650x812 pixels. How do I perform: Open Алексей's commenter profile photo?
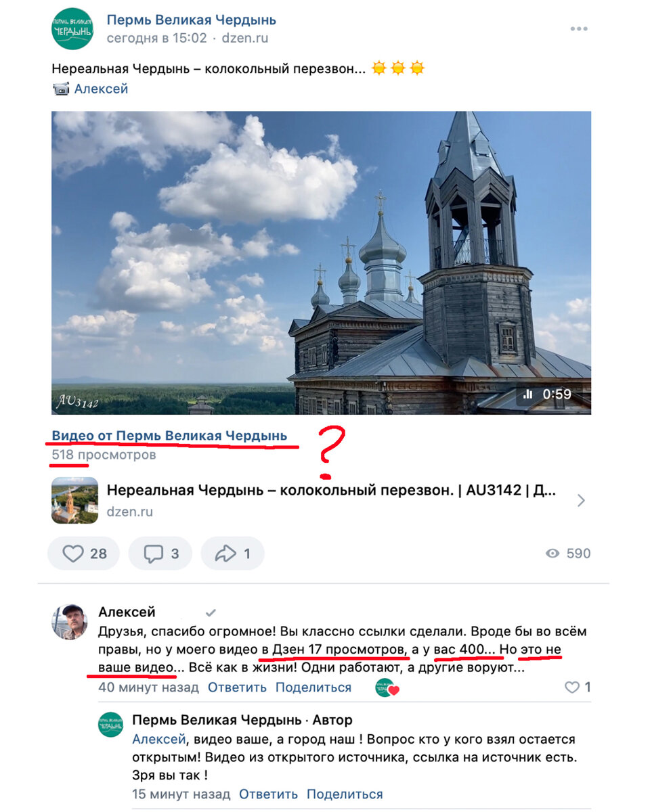[x=70, y=622]
